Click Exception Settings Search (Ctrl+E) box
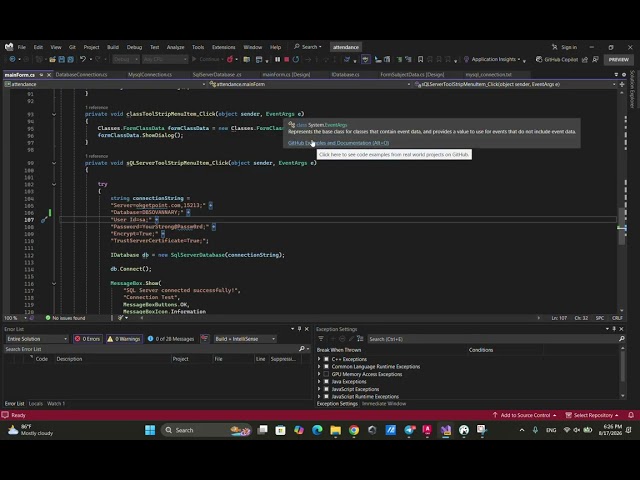 click(x=492, y=339)
